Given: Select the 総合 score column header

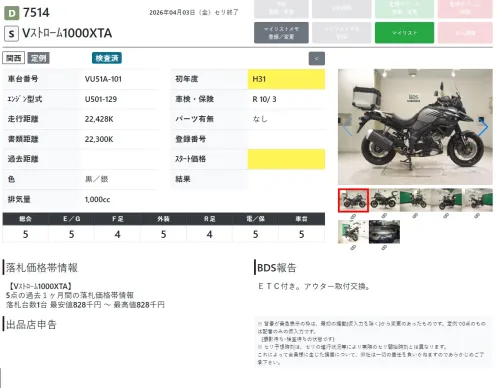Looking at the screenshot, I should point(25,219).
